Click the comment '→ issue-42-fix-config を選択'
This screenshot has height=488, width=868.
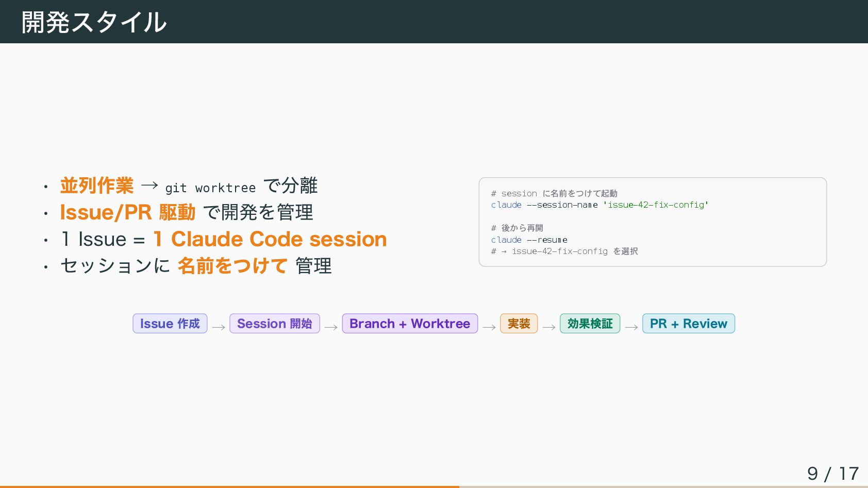[570, 251]
